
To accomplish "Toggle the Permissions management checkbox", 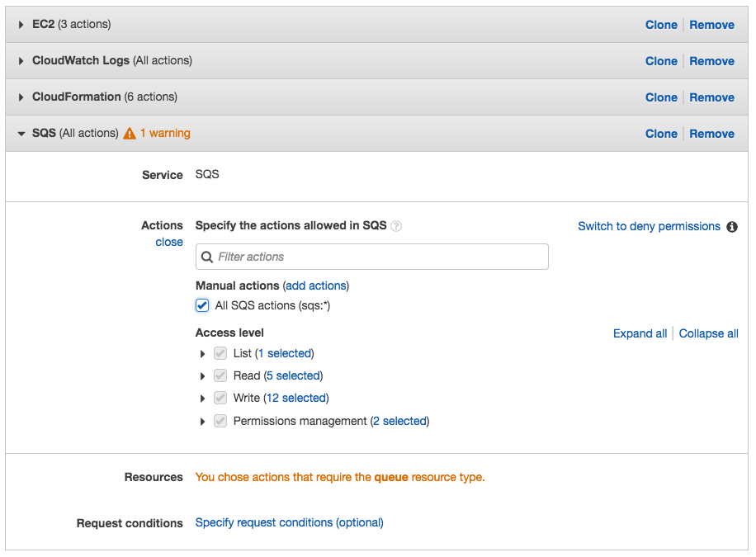I will click(x=220, y=421).
